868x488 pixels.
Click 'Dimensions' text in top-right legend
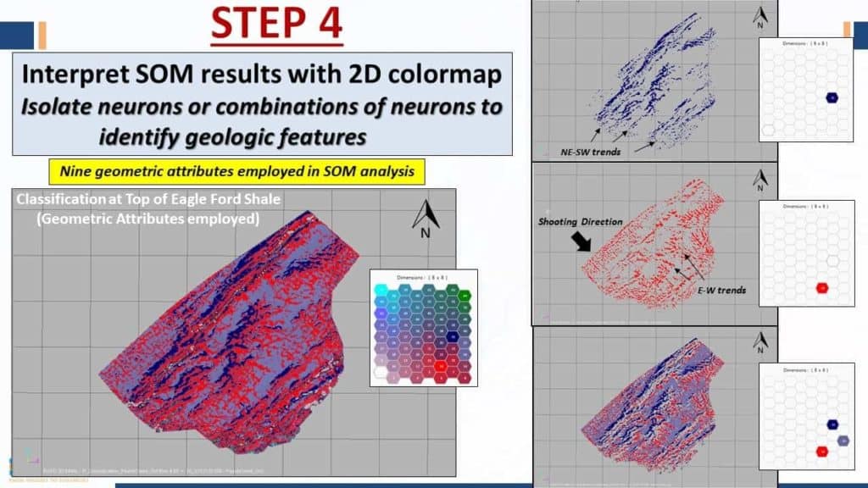[x=805, y=43]
